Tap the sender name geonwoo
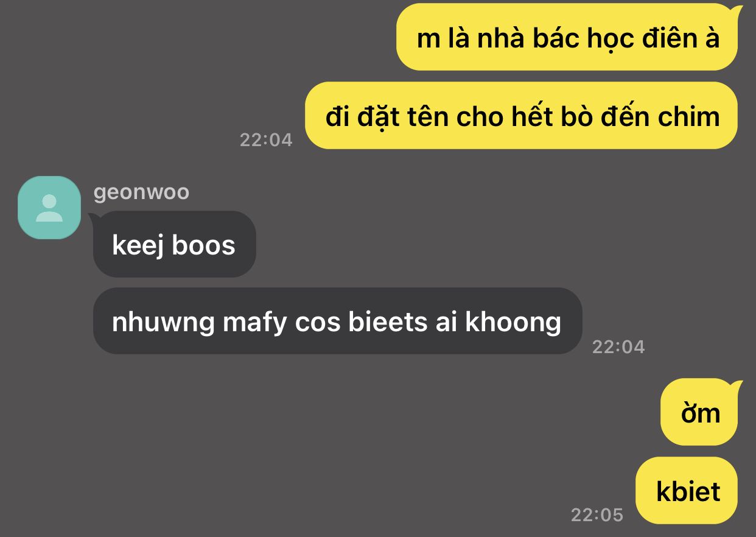Viewport: 756px width, 537px height. 141,192
